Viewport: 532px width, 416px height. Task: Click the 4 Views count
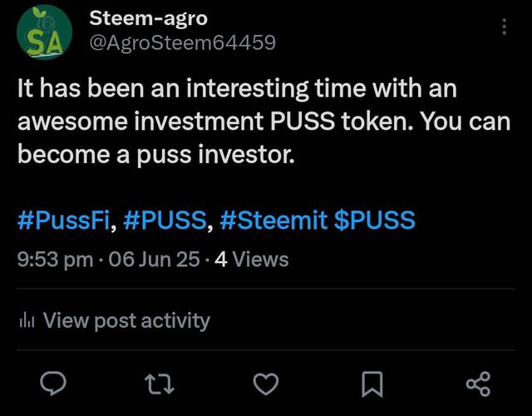coord(252,260)
